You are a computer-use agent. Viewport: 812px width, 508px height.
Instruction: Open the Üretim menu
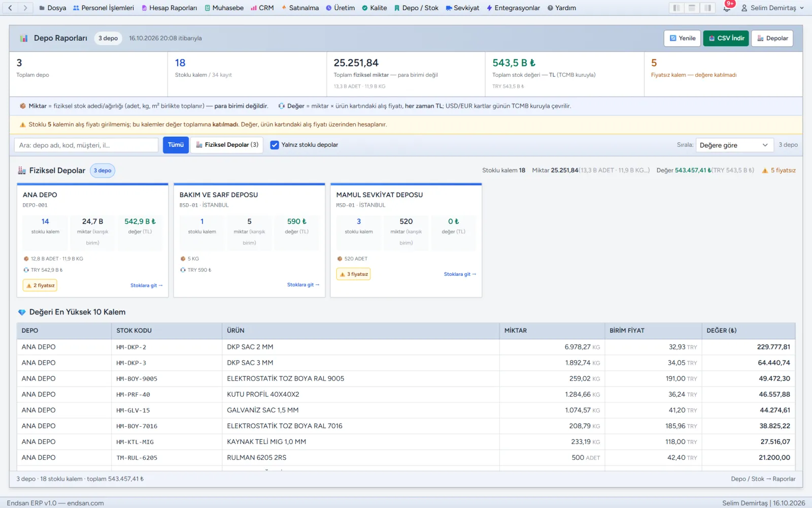[x=340, y=8]
